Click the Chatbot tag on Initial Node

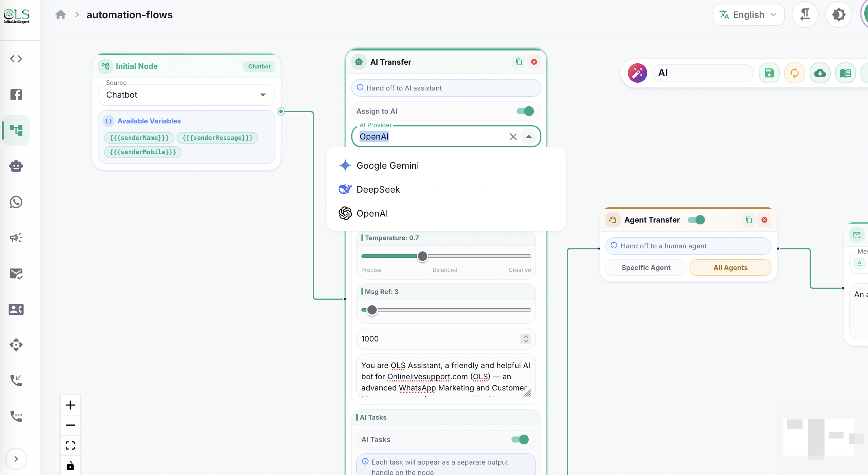tap(259, 66)
